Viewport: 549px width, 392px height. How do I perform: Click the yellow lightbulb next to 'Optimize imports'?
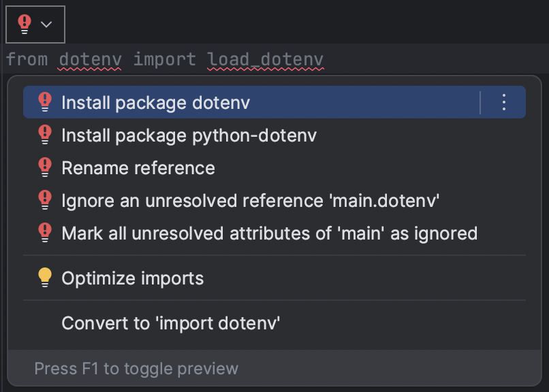click(45, 277)
